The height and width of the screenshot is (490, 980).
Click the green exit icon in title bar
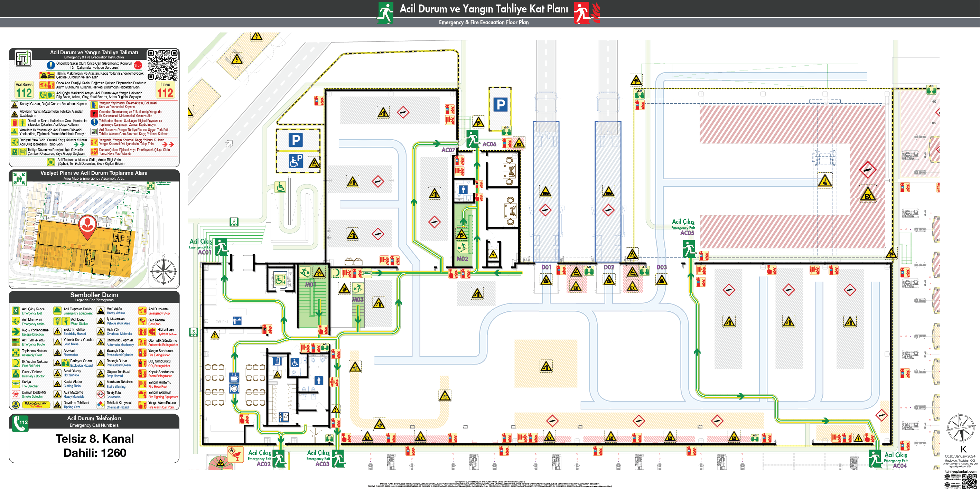385,13
